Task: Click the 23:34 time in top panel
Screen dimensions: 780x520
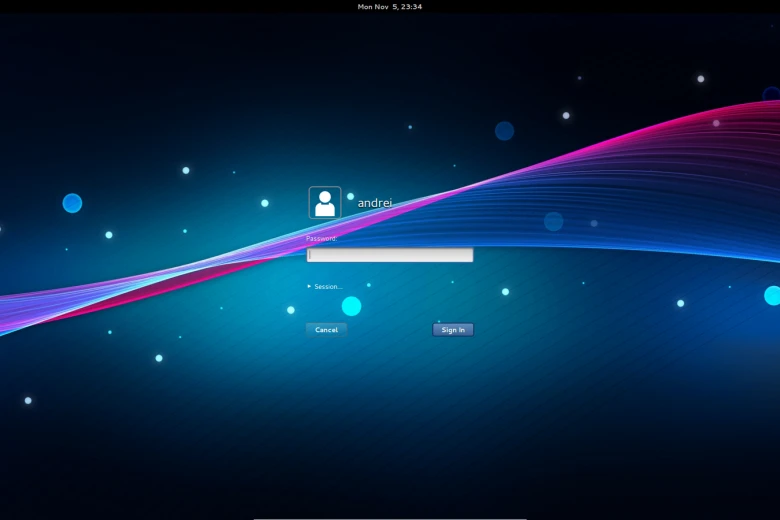Action: 410,7
